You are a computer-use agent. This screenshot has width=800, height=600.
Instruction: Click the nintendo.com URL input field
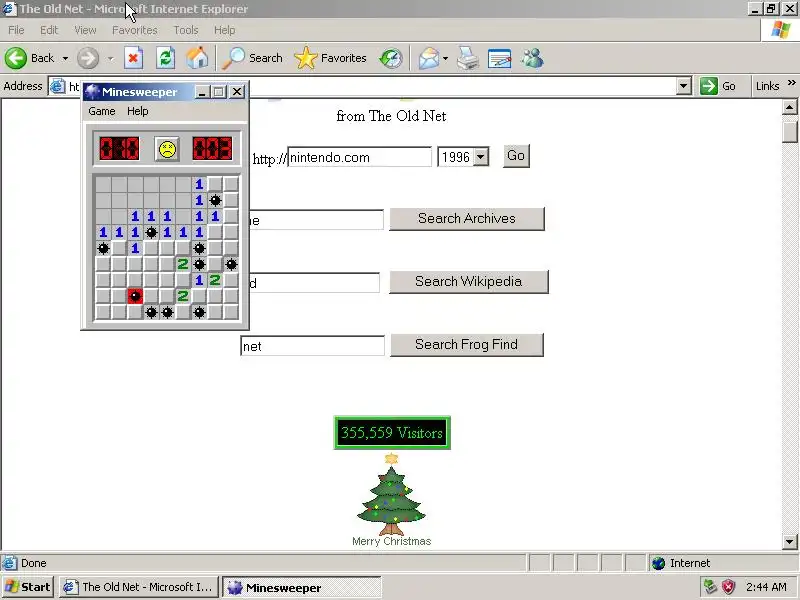360,157
